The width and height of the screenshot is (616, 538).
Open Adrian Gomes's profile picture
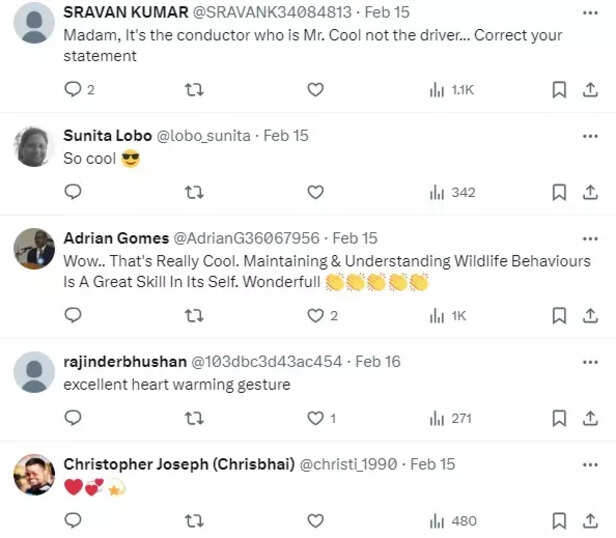point(34,249)
